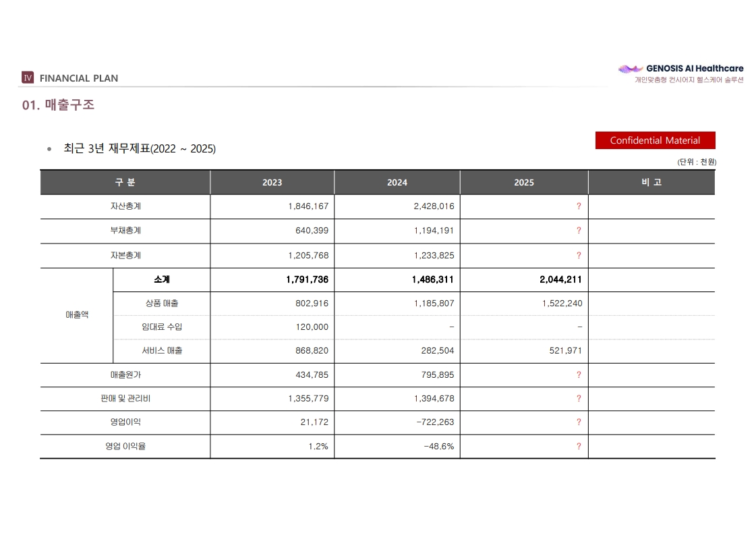Select the 2023 자산총계 value 1,846,167
The width and height of the screenshot is (756, 535).
308,206
